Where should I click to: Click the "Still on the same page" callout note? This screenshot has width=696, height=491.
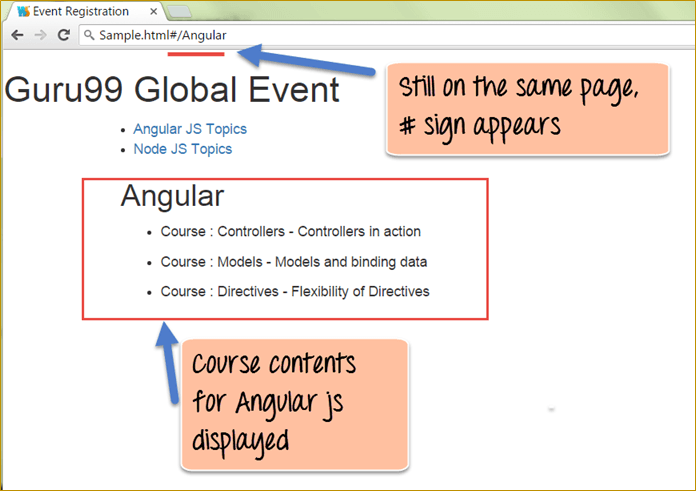[x=526, y=108]
